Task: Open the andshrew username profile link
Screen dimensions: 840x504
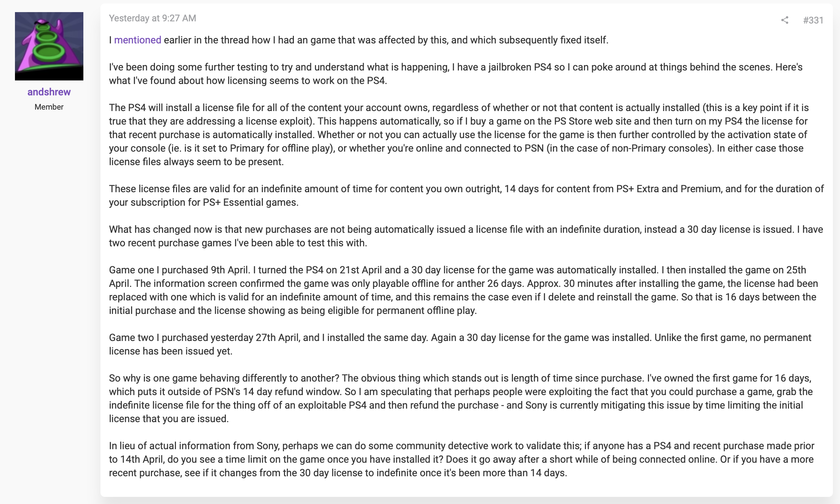Action: 49,92
